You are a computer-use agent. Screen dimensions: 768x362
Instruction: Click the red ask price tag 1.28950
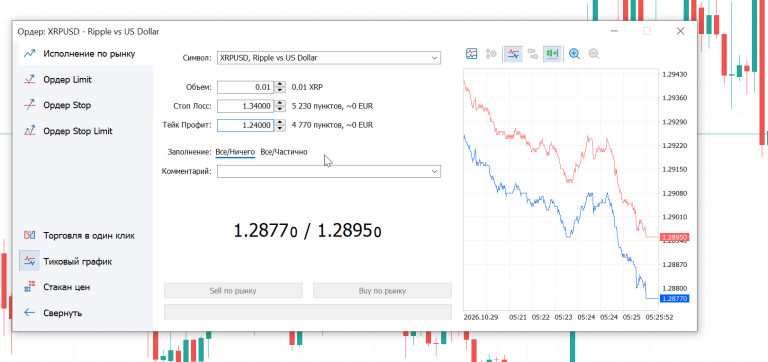coord(674,237)
